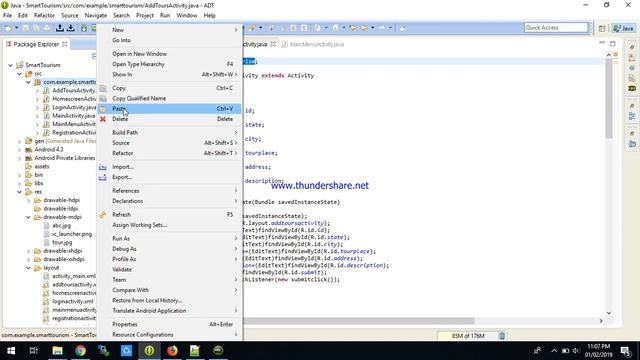Click the vertical editor scrollbar thumb

609,98
